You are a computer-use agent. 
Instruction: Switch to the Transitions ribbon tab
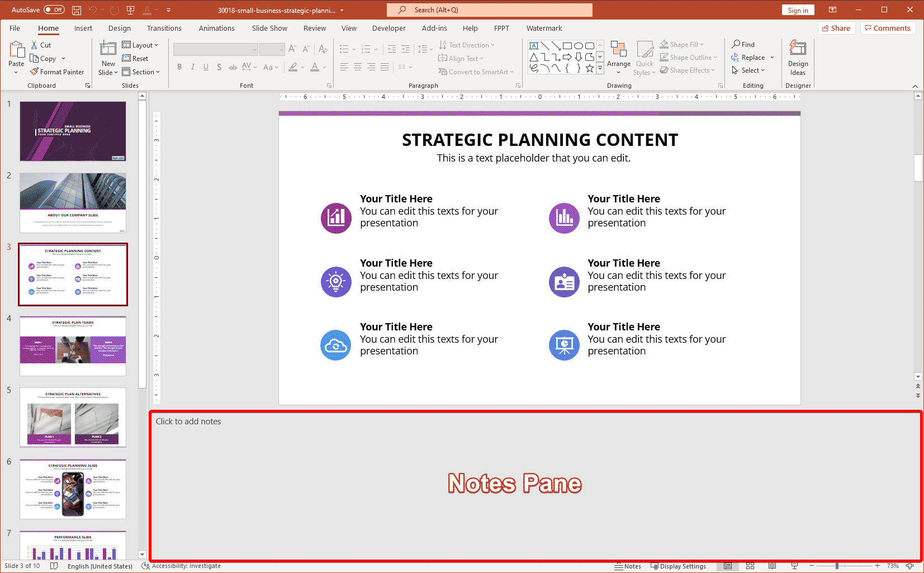tap(164, 28)
